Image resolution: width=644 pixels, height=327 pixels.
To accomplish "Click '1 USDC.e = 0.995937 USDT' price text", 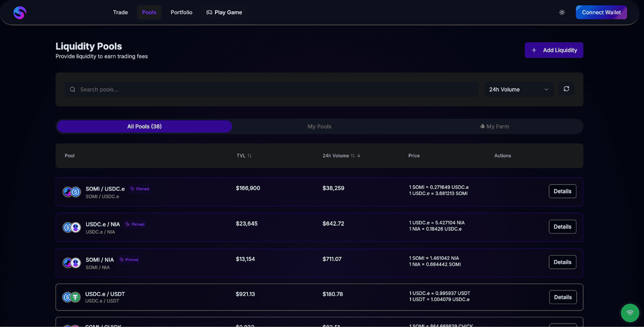I will [x=440, y=293].
